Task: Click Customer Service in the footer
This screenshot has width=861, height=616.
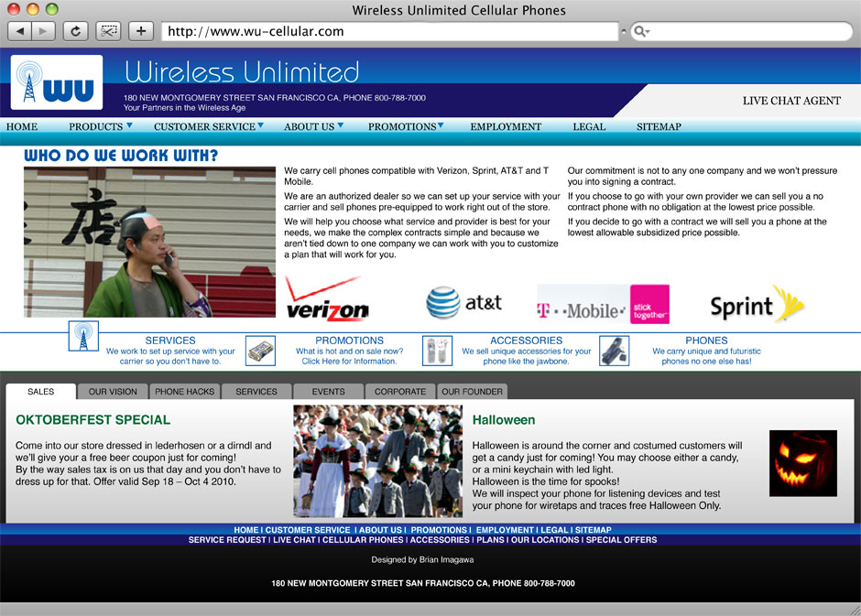Action: (308, 530)
